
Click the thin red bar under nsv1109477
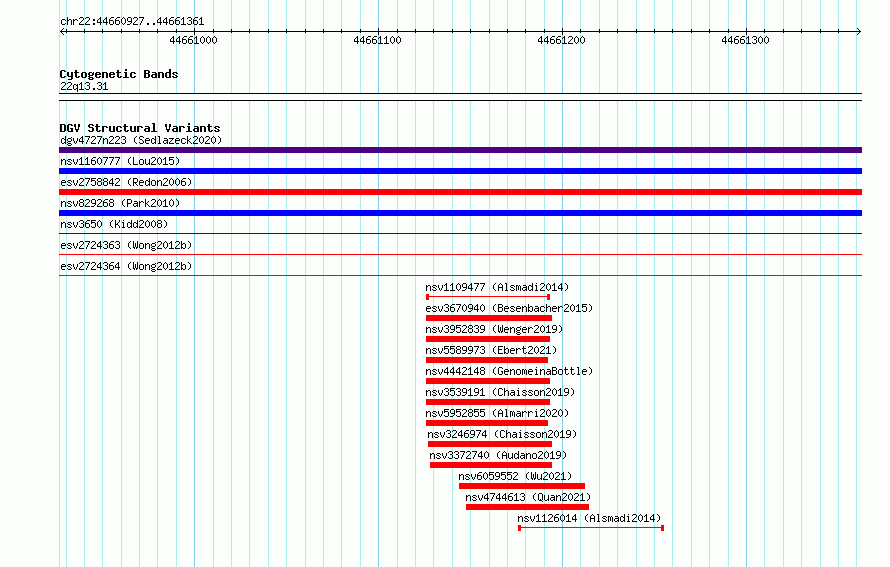(488, 297)
